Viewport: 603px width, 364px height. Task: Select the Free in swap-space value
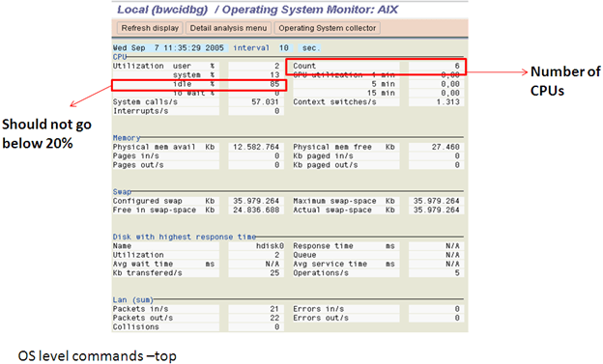[256, 210]
